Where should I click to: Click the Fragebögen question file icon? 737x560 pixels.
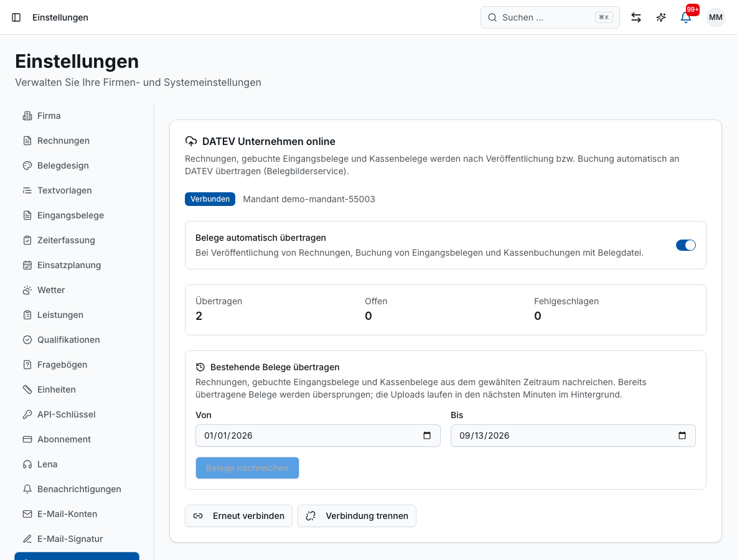27,365
